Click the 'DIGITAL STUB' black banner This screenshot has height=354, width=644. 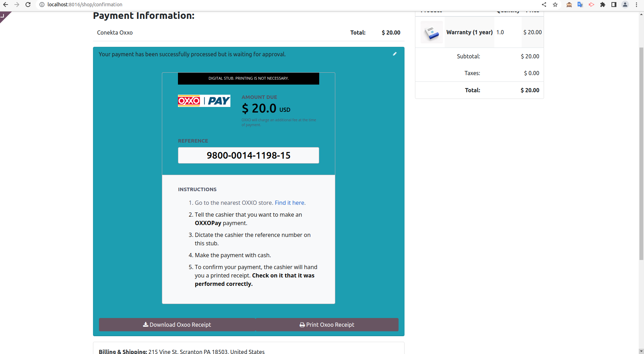[x=249, y=78]
